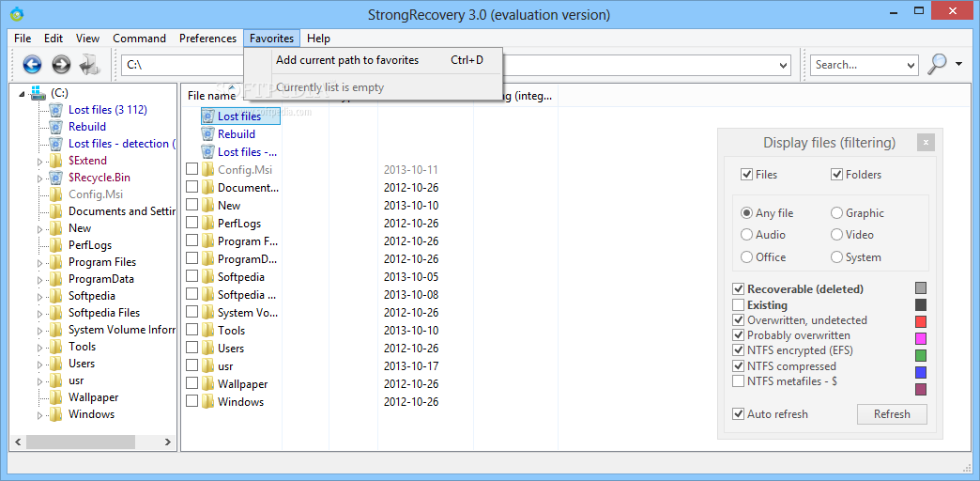
Task: Click the usr folder icon in file list
Action: click(208, 365)
